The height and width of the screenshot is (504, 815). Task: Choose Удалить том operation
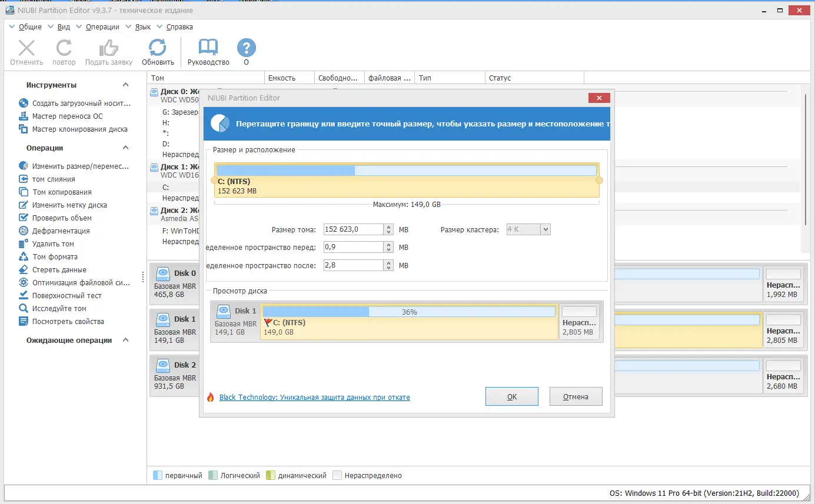point(46,244)
